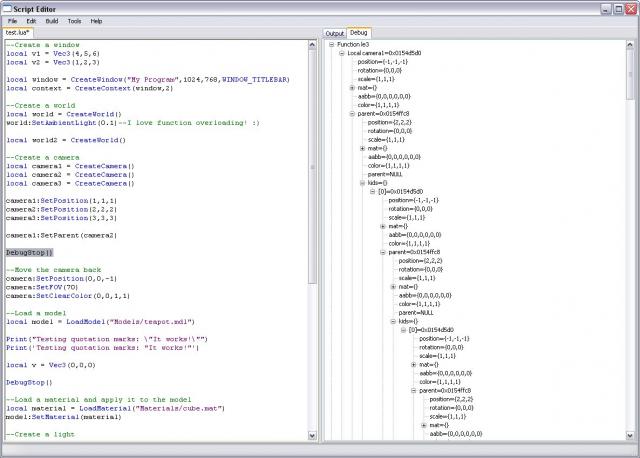Collapse the first parent=0x0154ffc8 node

coord(352,113)
